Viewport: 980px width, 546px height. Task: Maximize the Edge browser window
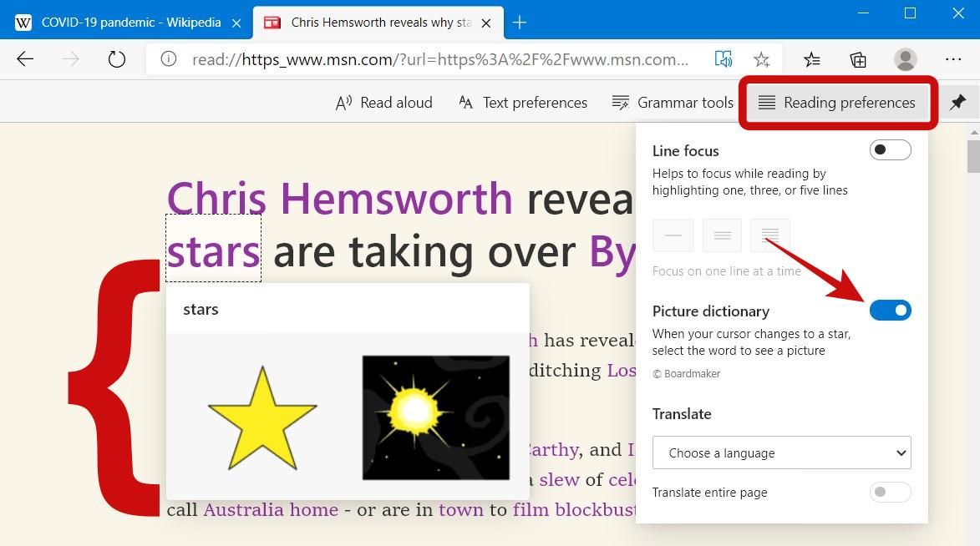[910, 13]
